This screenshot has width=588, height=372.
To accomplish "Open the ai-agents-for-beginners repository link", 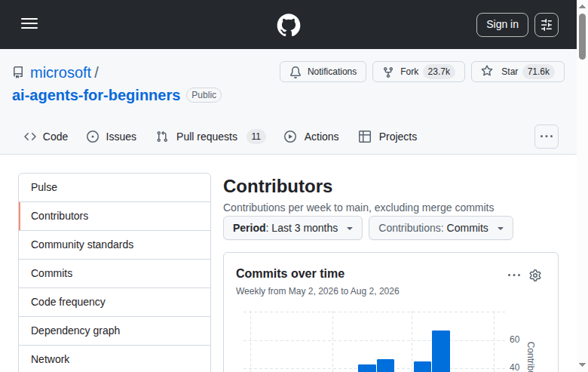I will (96, 95).
